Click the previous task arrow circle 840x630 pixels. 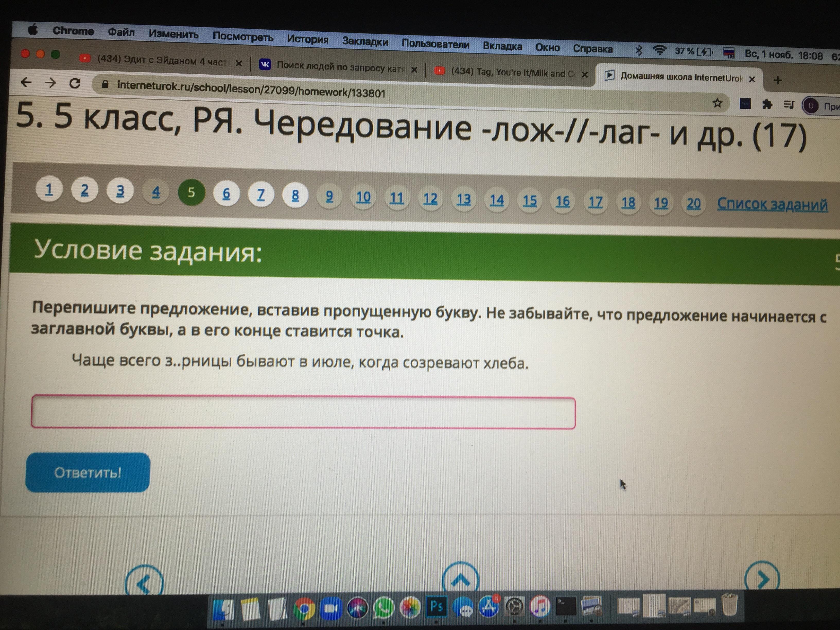(144, 581)
